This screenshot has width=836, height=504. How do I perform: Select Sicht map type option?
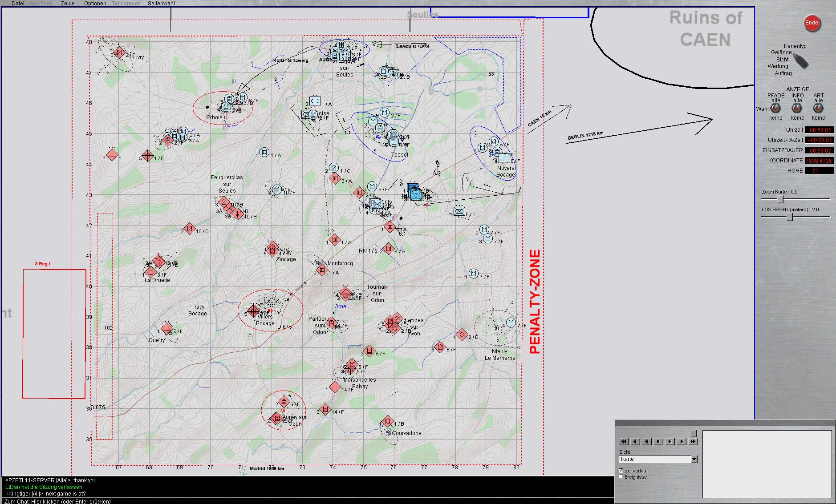pyautogui.click(x=782, y=60)
